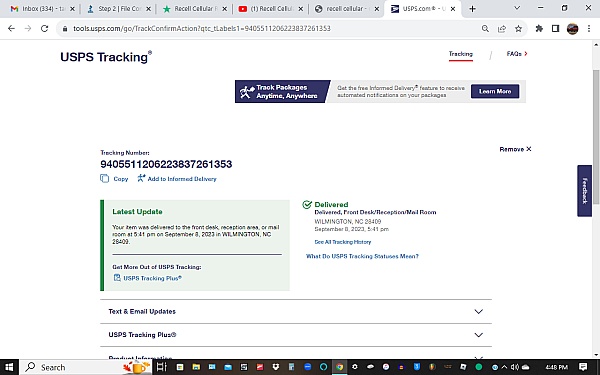600x375 pixels.
Task: Bookmark this page with the star icon
Action: coord(518,29)
